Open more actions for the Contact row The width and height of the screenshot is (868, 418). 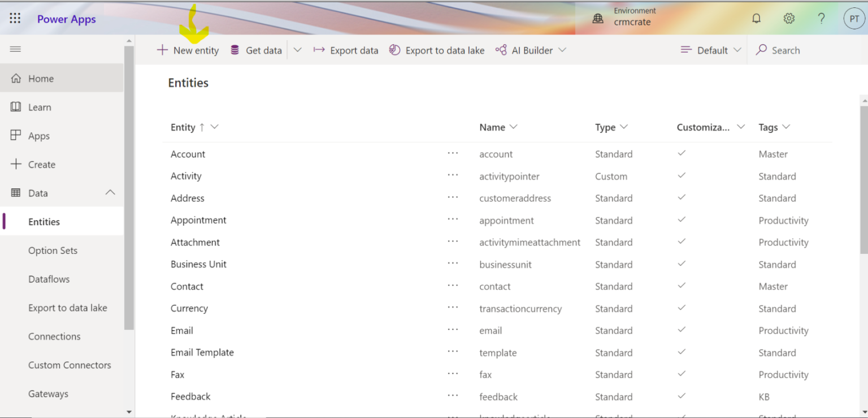453,287
